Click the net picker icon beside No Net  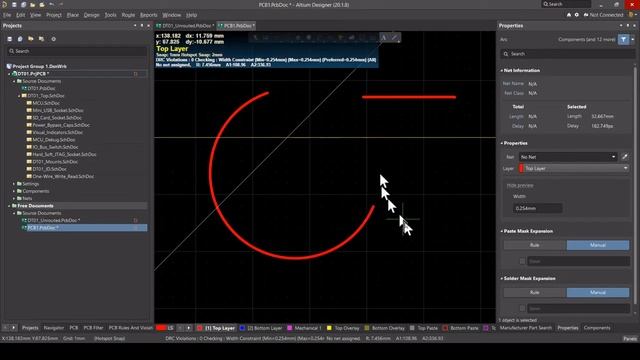pos(624,157)
